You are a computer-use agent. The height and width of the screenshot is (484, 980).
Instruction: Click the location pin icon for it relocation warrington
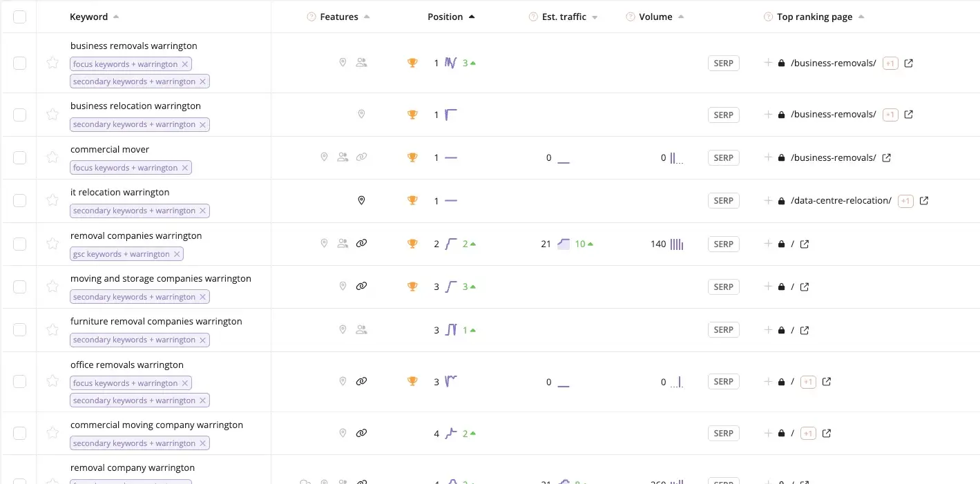pos(361,201)
